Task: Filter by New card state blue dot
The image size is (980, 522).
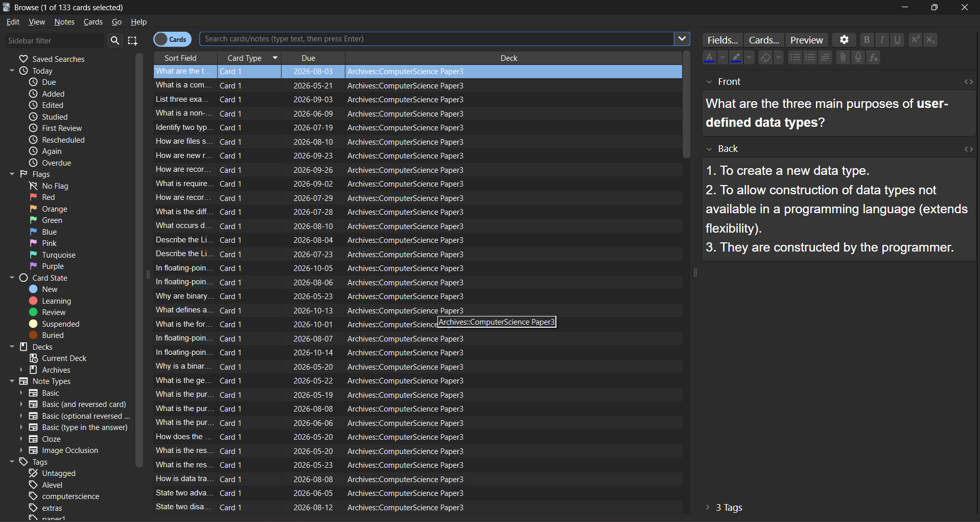Action: pyautogui.click(x=34, y=289)
